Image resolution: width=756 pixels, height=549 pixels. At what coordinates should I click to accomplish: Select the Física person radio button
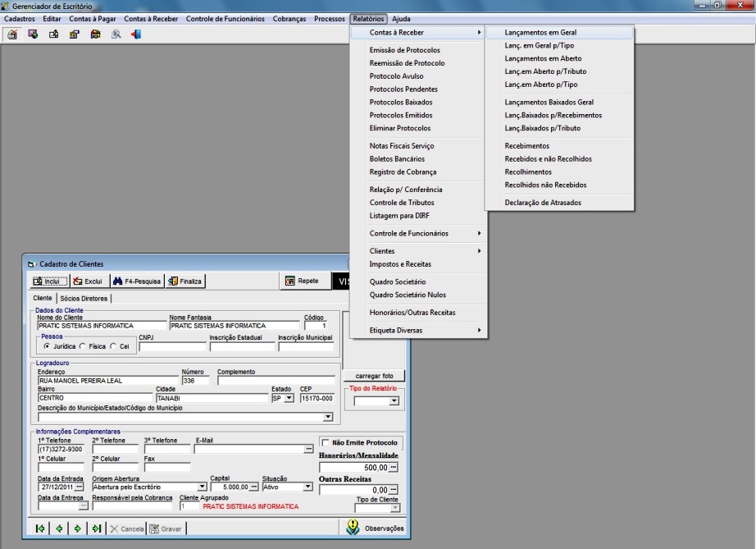[82, 346]
